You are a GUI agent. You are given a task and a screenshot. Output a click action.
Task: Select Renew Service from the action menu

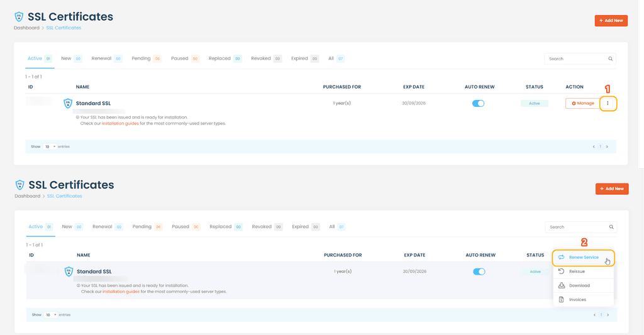[583, 258]
